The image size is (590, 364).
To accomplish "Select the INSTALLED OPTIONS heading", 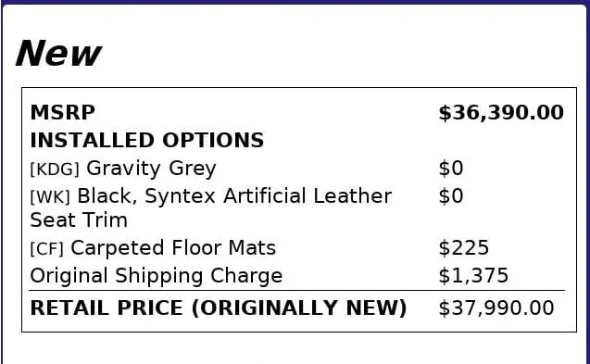I will [146, 141].
